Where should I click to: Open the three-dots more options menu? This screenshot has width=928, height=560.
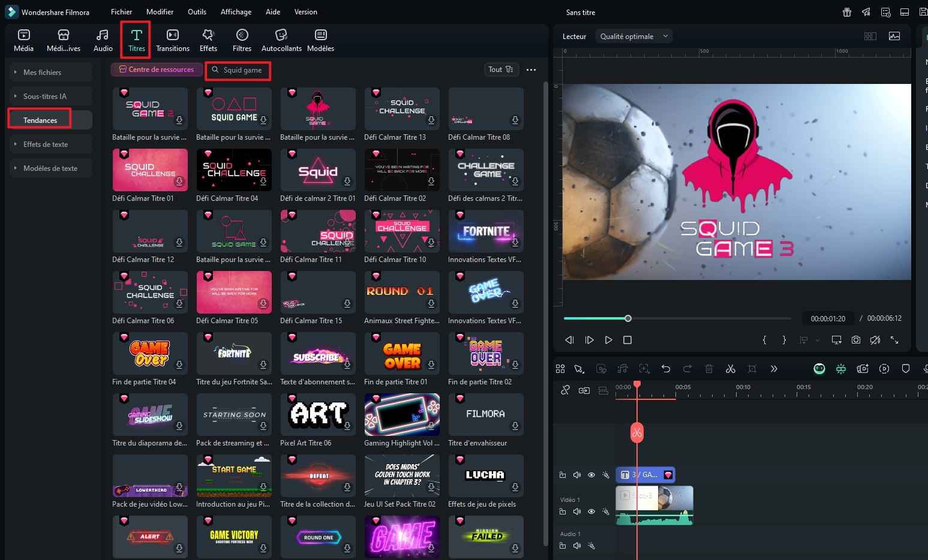pos(531,70)
